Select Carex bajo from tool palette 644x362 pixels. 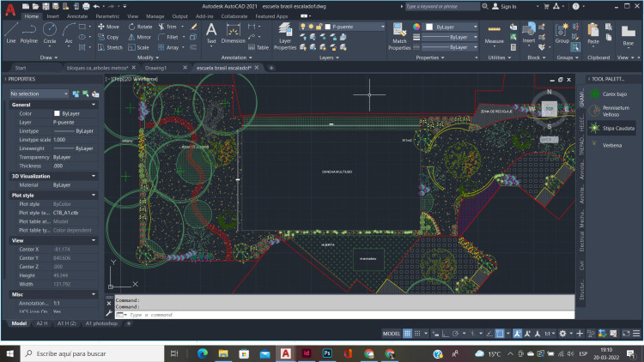coord(611,94)
